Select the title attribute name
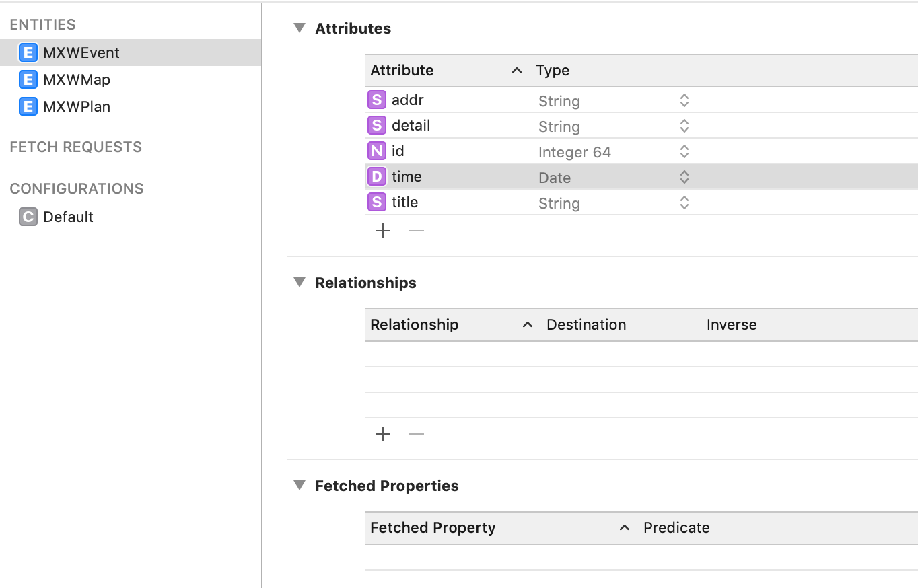This screenshot has width=918, height=588. pyautogui.click(x=404, y=202)
